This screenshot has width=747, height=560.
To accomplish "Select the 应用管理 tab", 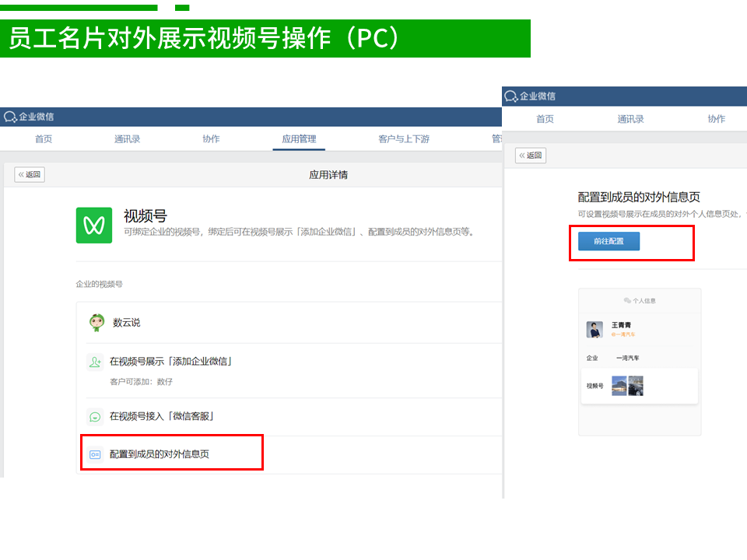I will coord(299,139).
